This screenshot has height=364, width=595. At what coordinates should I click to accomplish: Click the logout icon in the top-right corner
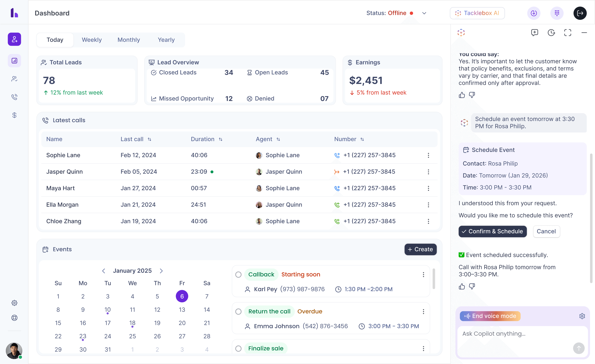(580, 13)
